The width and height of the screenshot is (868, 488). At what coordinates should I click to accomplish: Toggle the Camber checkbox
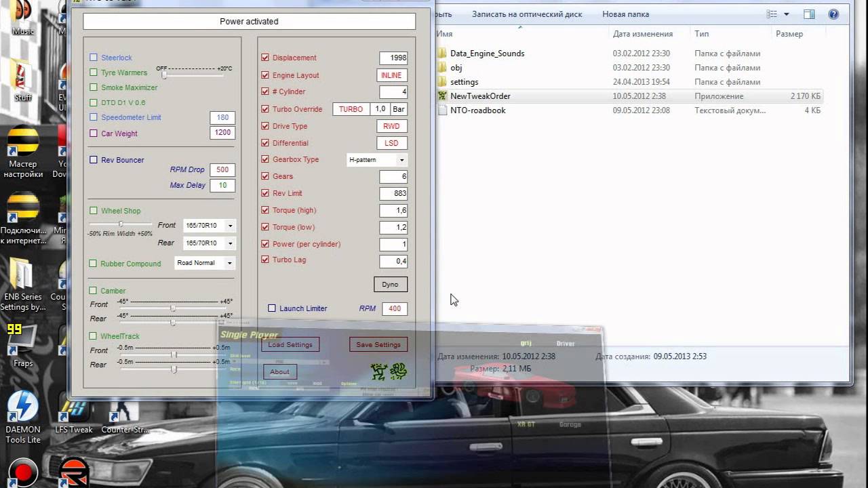pyautogui.click(x=94, y=291)
